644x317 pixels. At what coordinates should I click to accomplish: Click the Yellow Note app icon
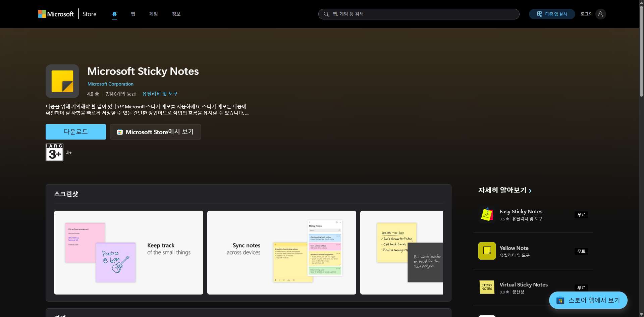tap(487, 251)
